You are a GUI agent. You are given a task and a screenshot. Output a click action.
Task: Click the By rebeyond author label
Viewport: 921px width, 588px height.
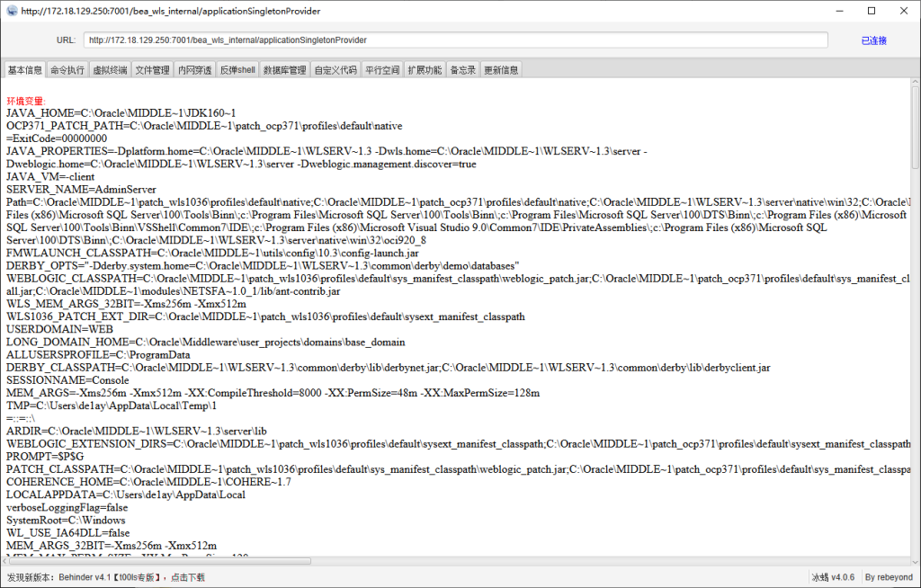pos(889,577)
